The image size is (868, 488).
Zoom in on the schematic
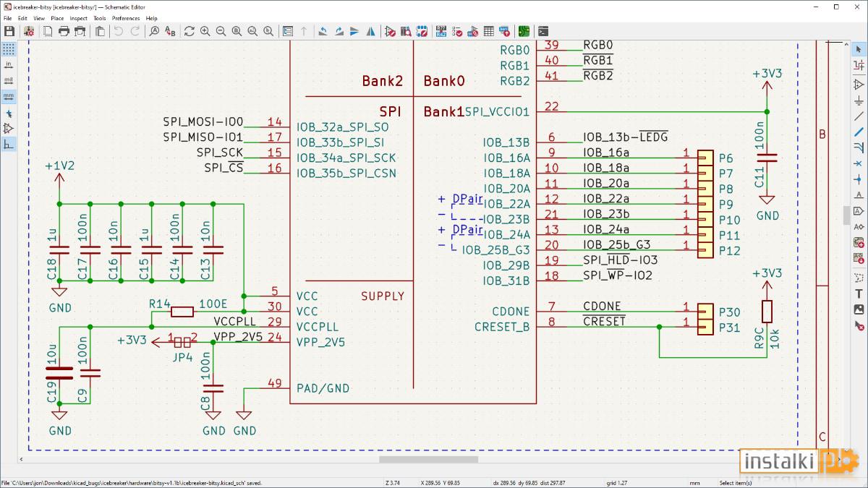pyautogui.click(x=205, y=31)
